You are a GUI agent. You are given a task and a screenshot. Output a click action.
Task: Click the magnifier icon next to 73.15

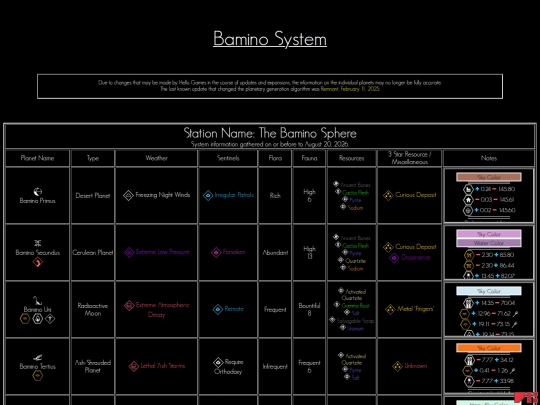[515, 324]
